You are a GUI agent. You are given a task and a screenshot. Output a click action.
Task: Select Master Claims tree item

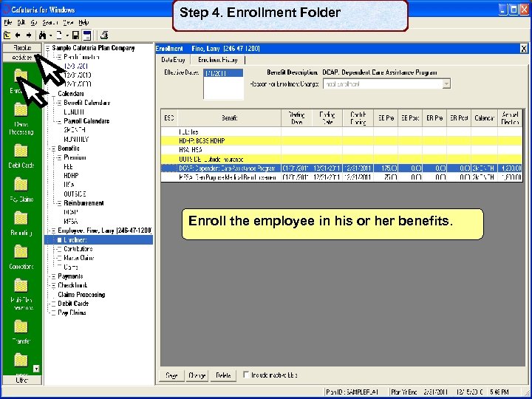(x=79, y=258)
